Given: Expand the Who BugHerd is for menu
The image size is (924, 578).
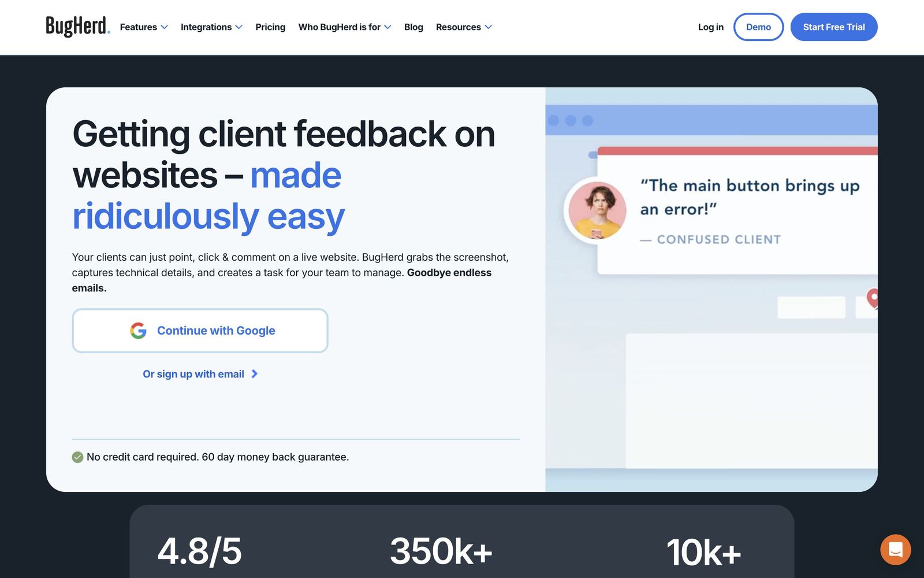Looking at the screenshot, I should pos(345,27).
